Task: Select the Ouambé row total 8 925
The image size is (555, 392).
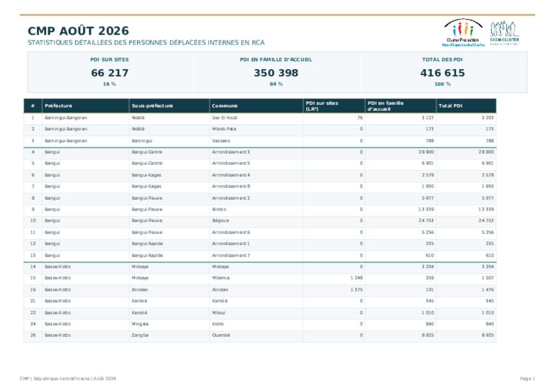Action: click(x=487, y=335)
